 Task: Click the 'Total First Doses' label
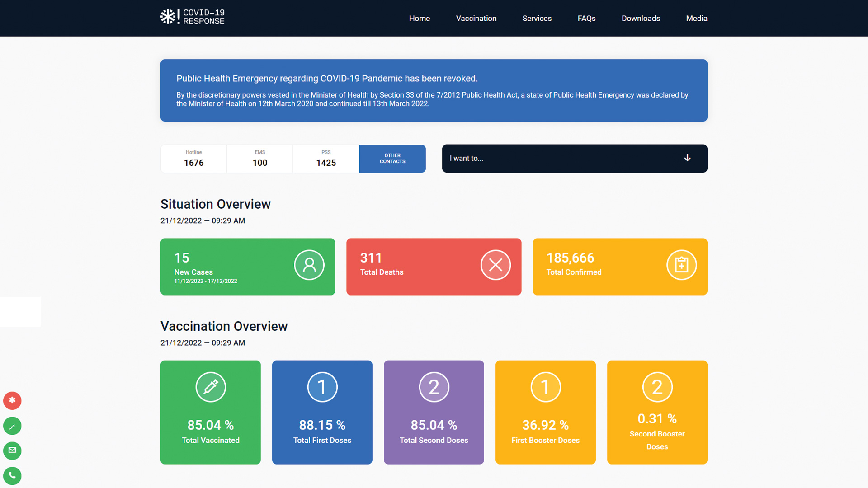click(322, 440)
